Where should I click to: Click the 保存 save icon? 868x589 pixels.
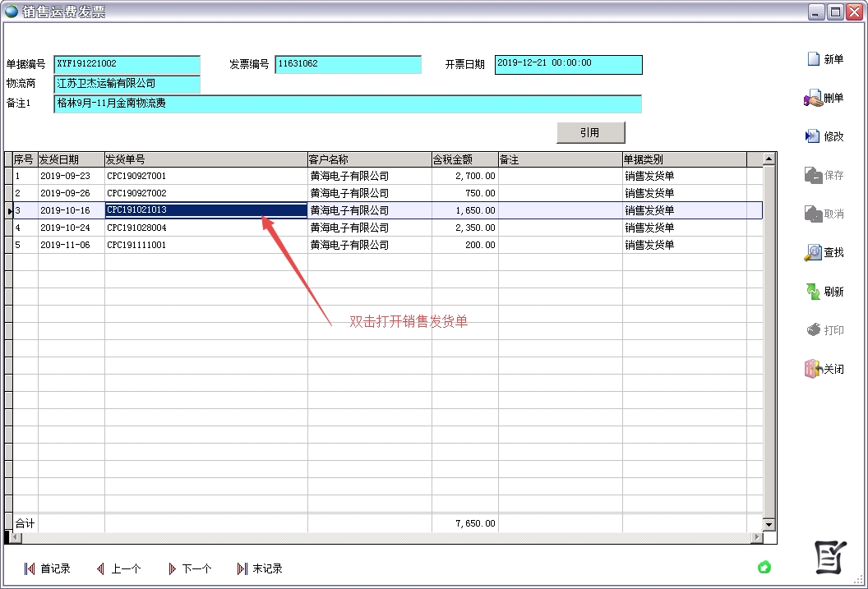(x=826, y=175)
